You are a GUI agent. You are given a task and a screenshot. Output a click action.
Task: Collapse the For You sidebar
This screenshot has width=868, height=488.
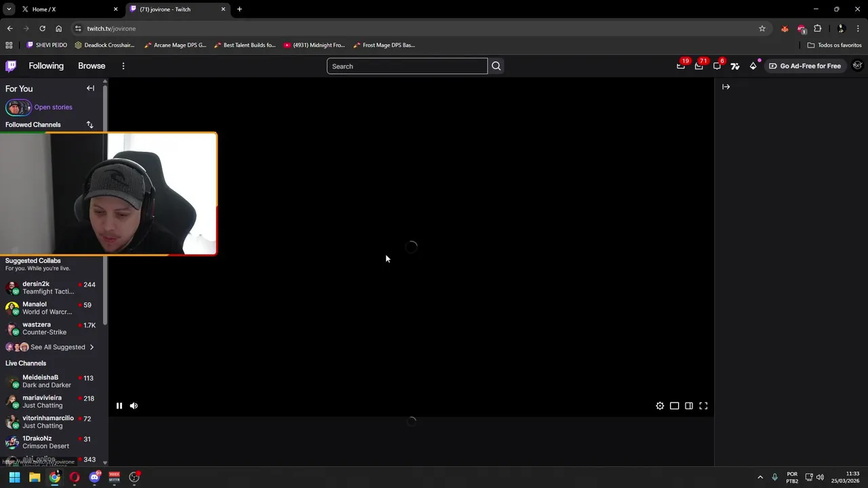click(x=90, y=88)
